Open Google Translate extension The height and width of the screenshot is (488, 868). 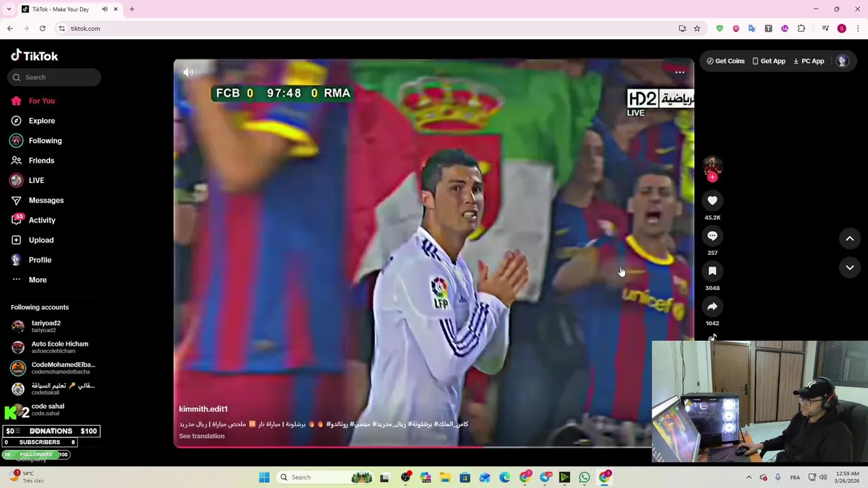pyautogui.click(x=752, y=28)
